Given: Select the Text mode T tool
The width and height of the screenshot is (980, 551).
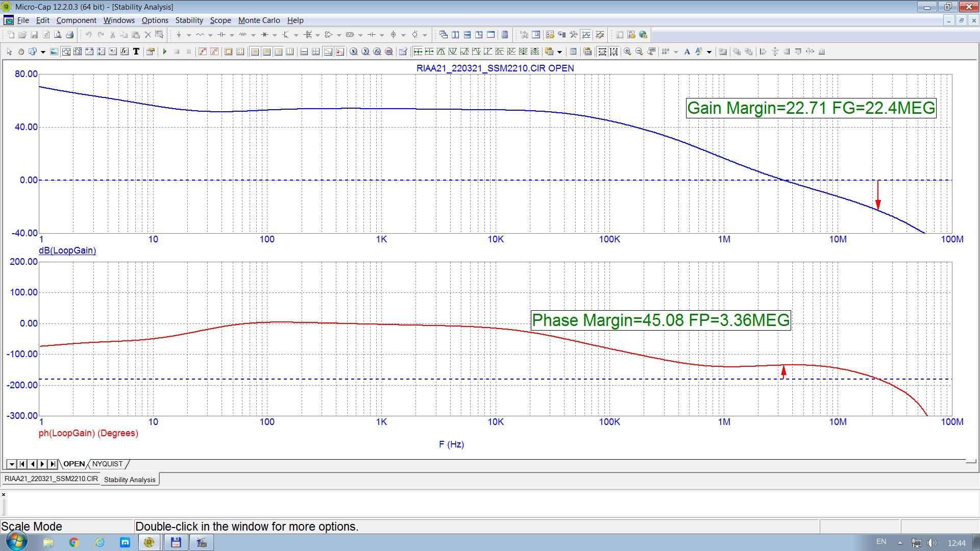Looking at the screenshot, I should pos(136,52).
